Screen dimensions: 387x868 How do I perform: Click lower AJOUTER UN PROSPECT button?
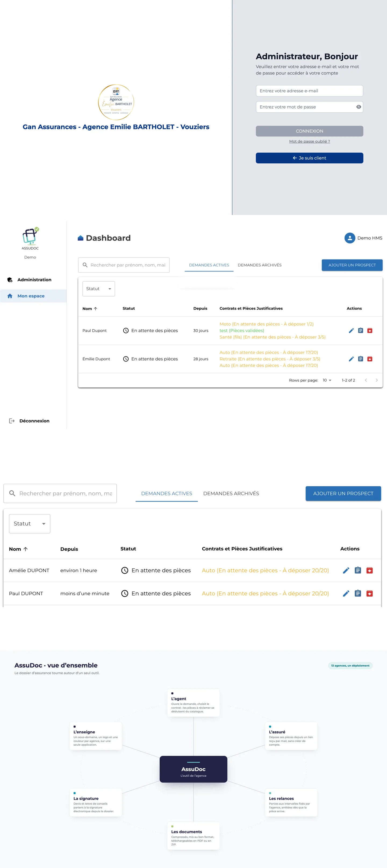point(343,493)
